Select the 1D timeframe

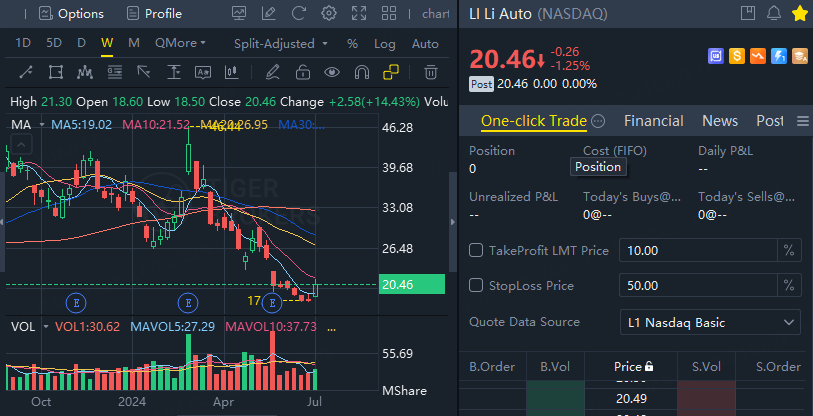click(23, 44)
